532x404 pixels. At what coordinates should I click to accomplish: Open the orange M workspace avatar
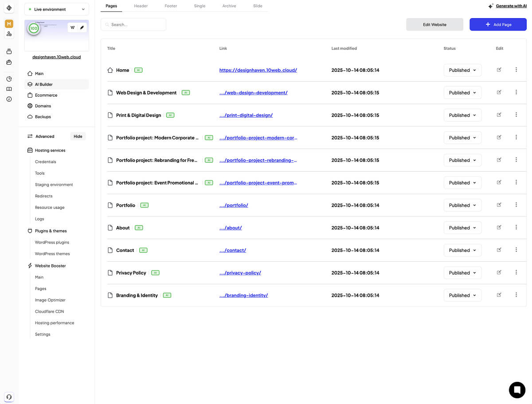click(x=9, y=24)
